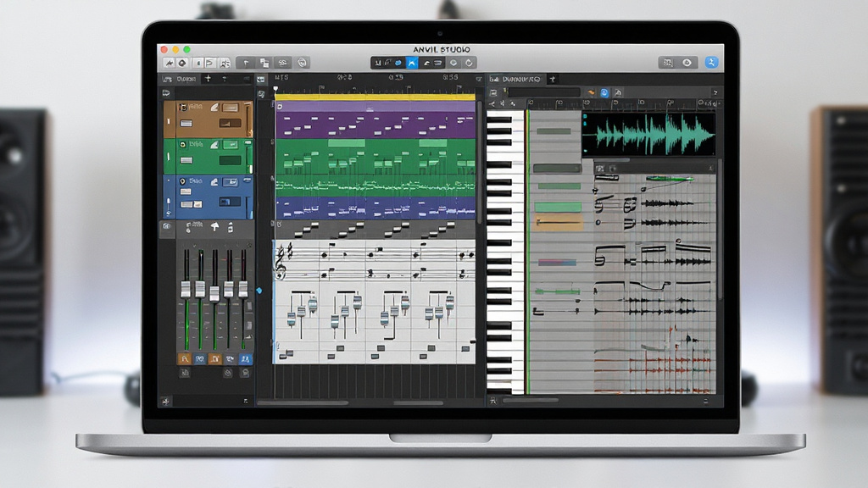The width and height of the screenshot is (868, 488).
Task: Select the orange note block in the piano roll
Action: pos(559,223)
